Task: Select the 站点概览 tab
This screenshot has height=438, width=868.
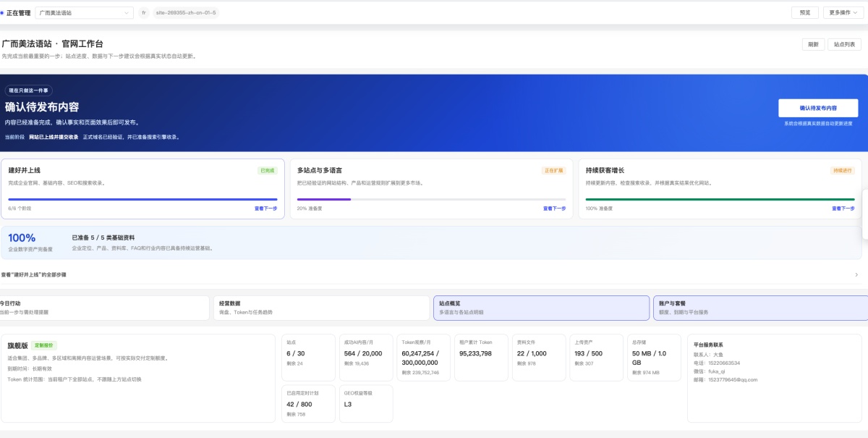Action: pyautogui.click(x=541, y=308)
